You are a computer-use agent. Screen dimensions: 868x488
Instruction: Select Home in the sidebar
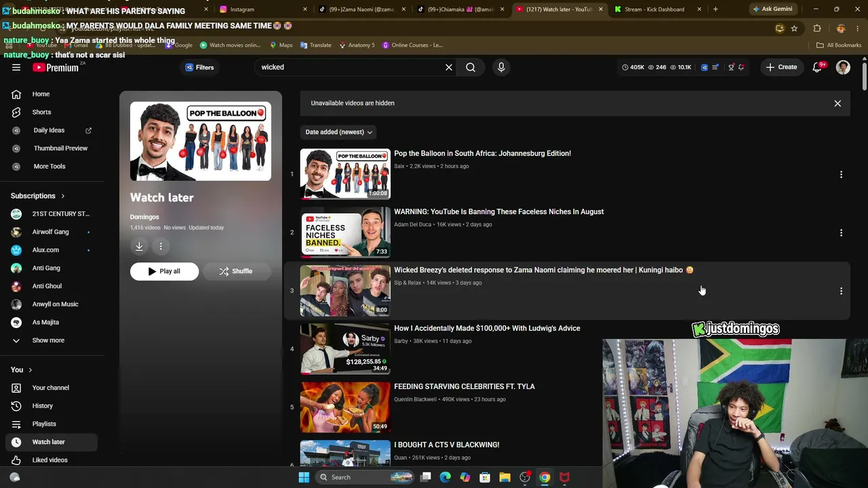click(x=52, y=94)
